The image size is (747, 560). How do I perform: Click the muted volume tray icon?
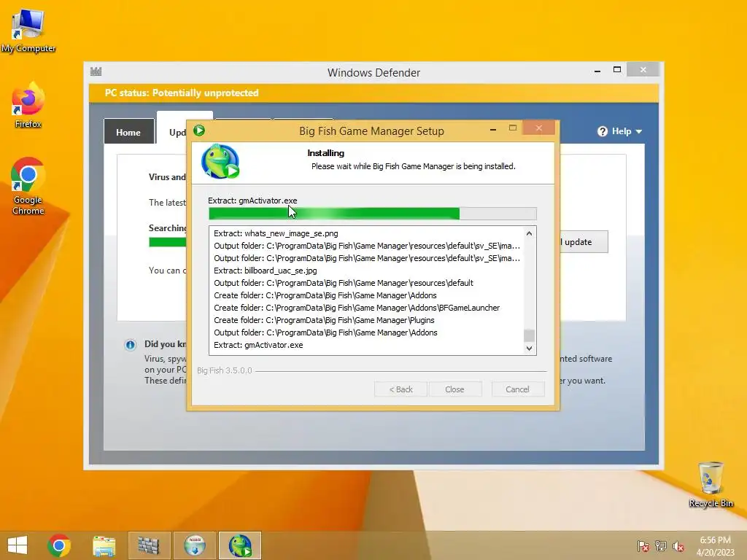coord(678,546)
